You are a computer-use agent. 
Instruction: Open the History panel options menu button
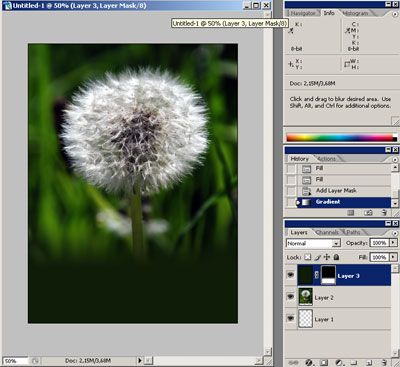(x=395, y=159)
